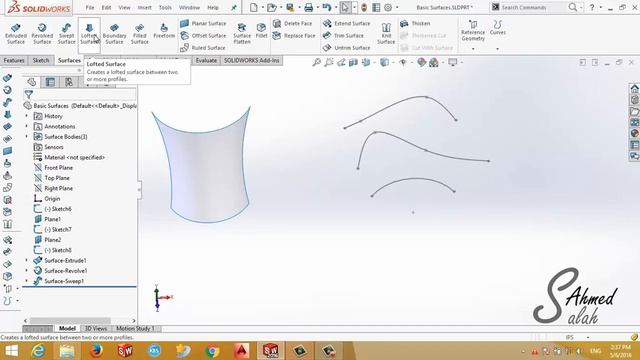Open Chrome from the taskbar
Viewport: 640px width, 360px height.
[x=212, y=351]
